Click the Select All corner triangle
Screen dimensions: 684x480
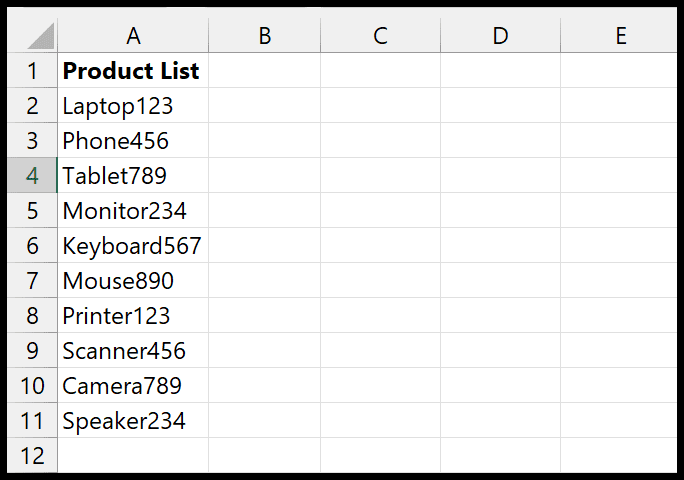point(41,36)
